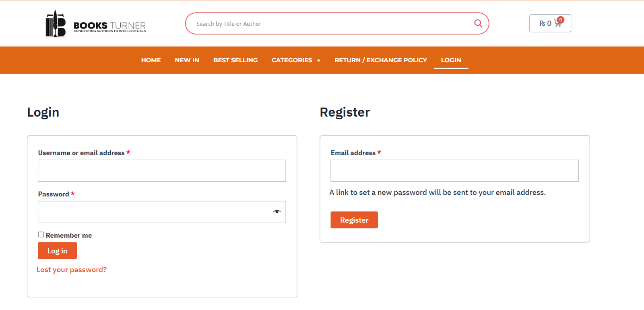This screenshot has width=644, height=310.
Task: Focus the Username or email address field
Action: click(x=162, y=171)
